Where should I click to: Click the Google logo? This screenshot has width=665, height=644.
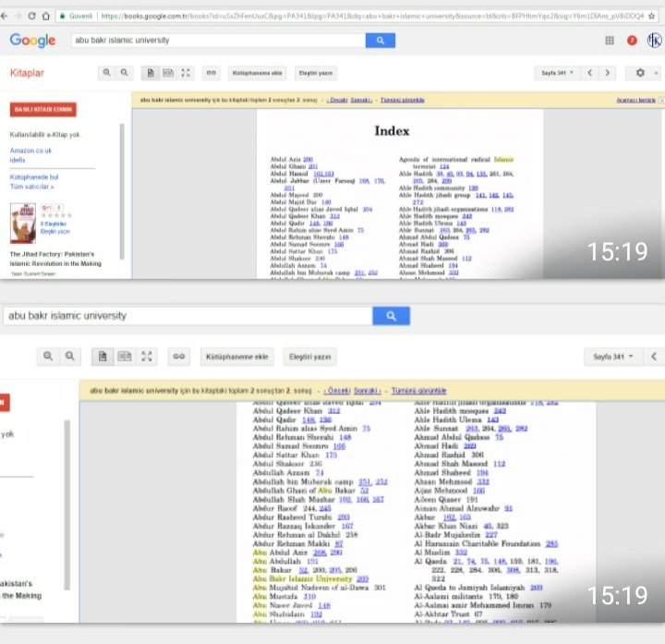tap(32, 41)
